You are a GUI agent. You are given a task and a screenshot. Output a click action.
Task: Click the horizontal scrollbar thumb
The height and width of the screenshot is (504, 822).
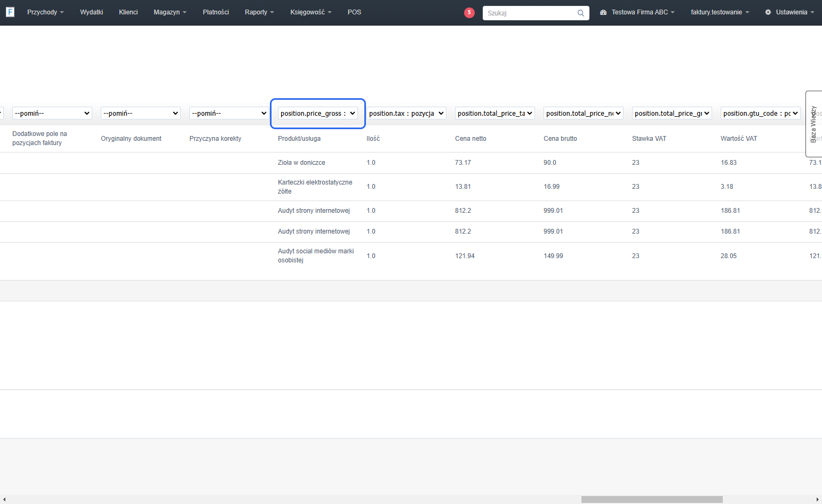pos(652,500)
